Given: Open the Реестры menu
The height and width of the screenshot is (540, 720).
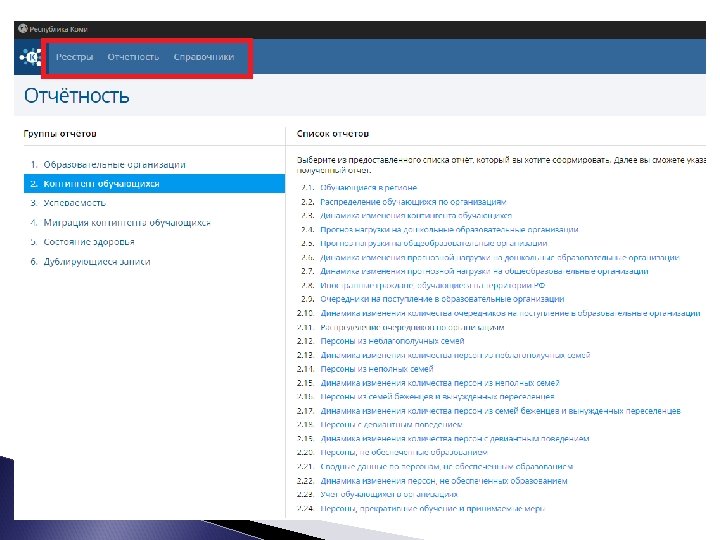Looking at the screenshot, I should (74, 57).
